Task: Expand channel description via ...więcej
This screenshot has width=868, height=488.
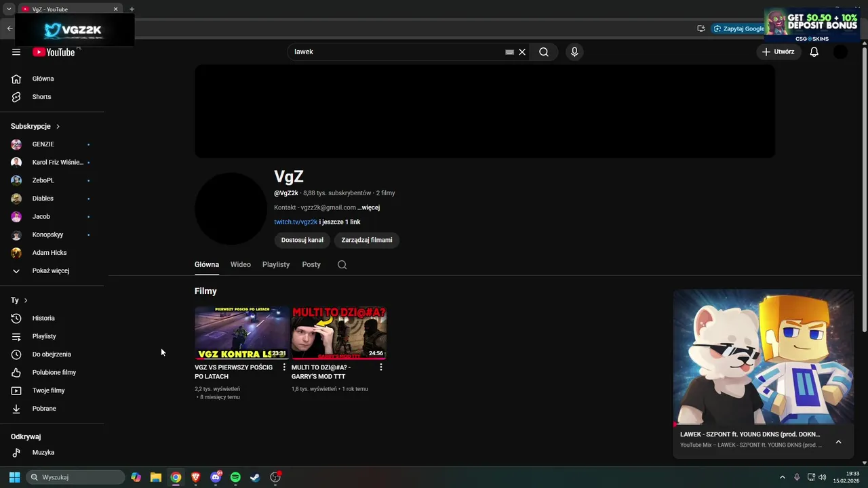Action: pyautogui.click(x=369, y=207)
